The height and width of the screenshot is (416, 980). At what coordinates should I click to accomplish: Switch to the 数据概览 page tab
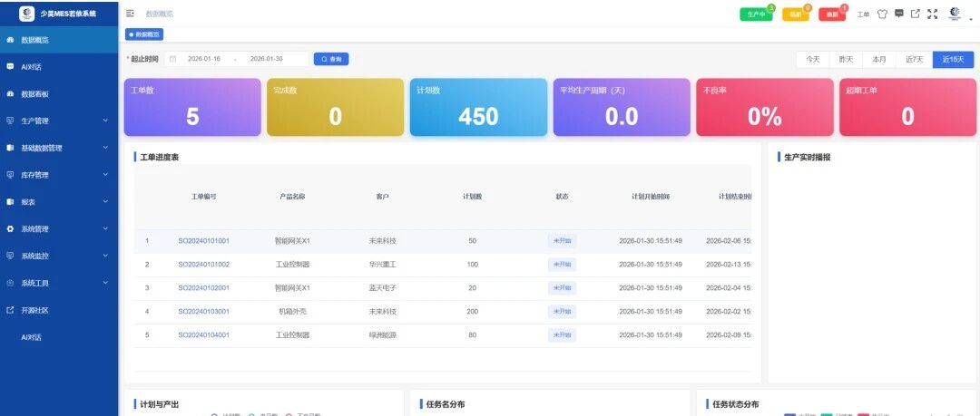144,34
